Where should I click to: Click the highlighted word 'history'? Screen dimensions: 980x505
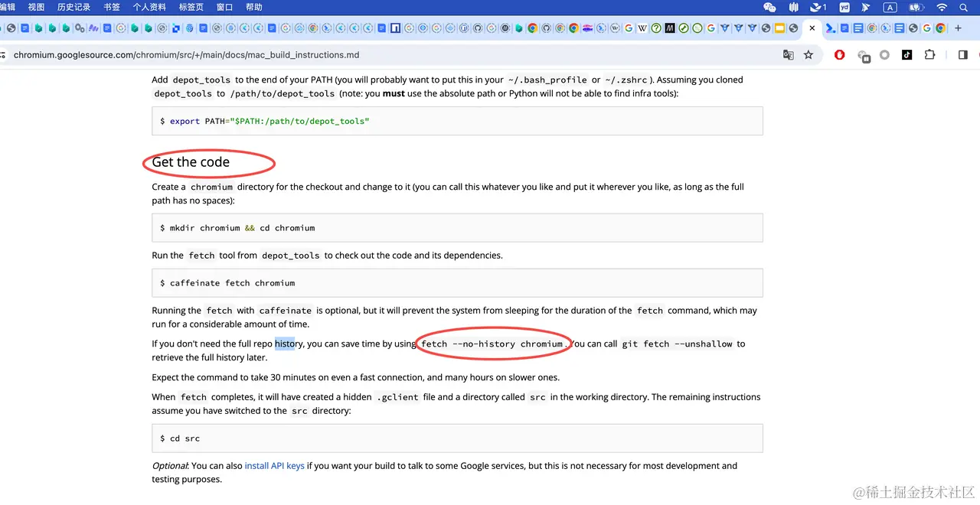[289, 344]
